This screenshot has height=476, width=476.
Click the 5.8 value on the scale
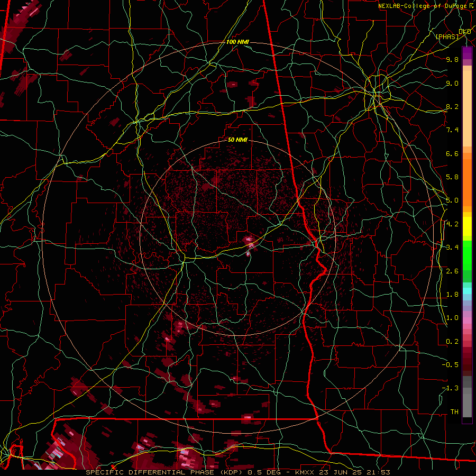(x=452, y=177)
